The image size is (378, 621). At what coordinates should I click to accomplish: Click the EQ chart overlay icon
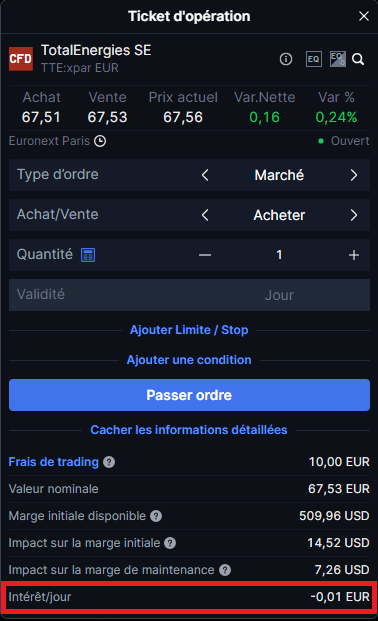[x=338, y=59]
